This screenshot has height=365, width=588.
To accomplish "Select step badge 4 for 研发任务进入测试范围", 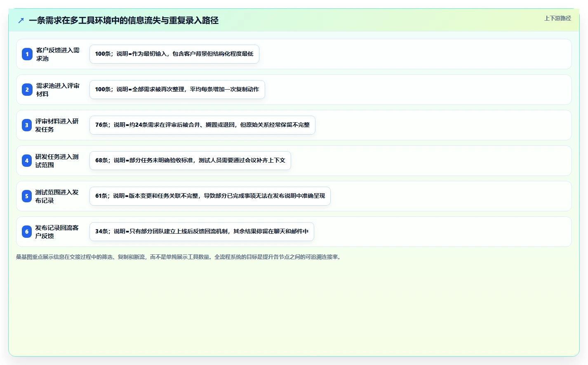I will click(27, 161).
